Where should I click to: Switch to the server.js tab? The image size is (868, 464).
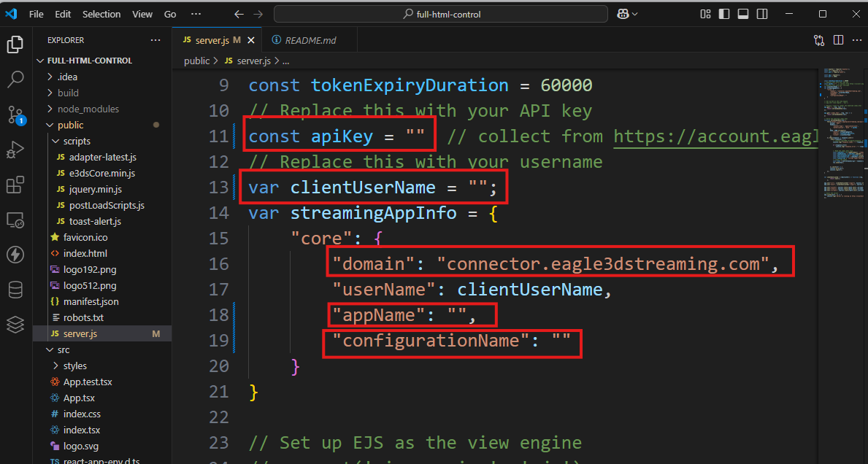pos(216,40)
